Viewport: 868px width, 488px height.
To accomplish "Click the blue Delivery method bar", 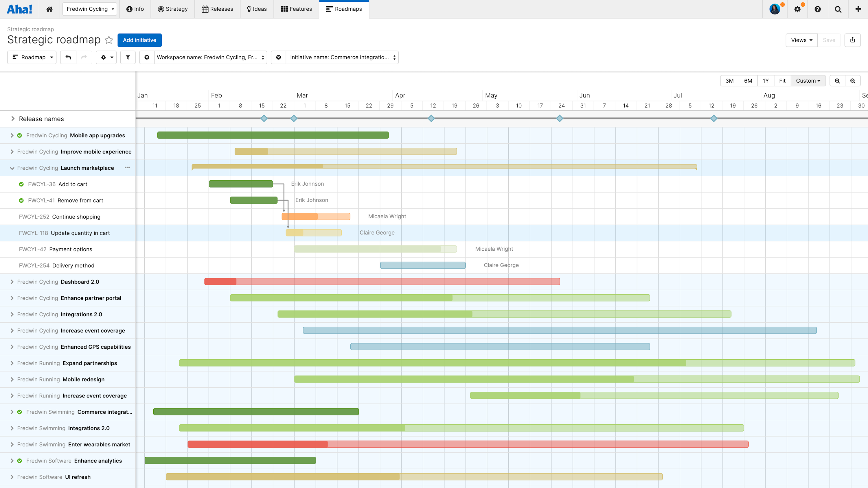I will tap(423, 265).
